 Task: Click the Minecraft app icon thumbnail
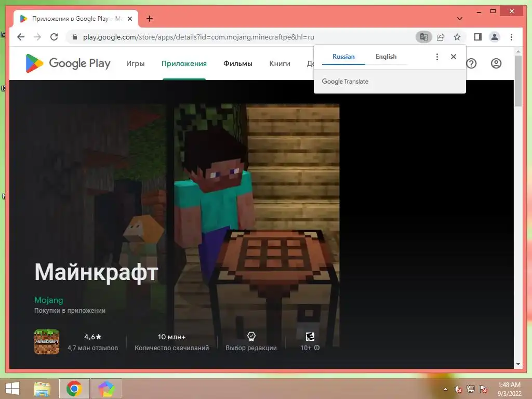coord(47,342)
